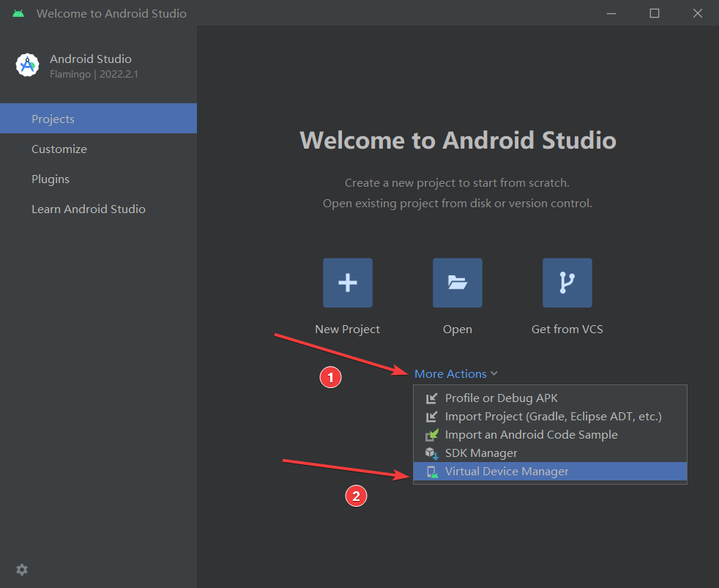Click the Android icon in title bar
Image resolution: width=719 pixels, height=588 pixels.
pos(18,13)
